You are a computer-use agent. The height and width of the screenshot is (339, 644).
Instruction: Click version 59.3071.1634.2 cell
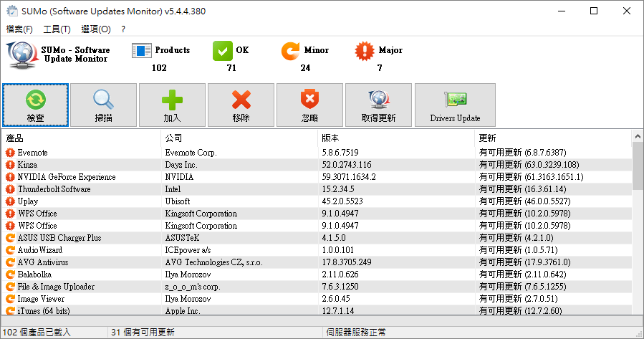[349, 177]
